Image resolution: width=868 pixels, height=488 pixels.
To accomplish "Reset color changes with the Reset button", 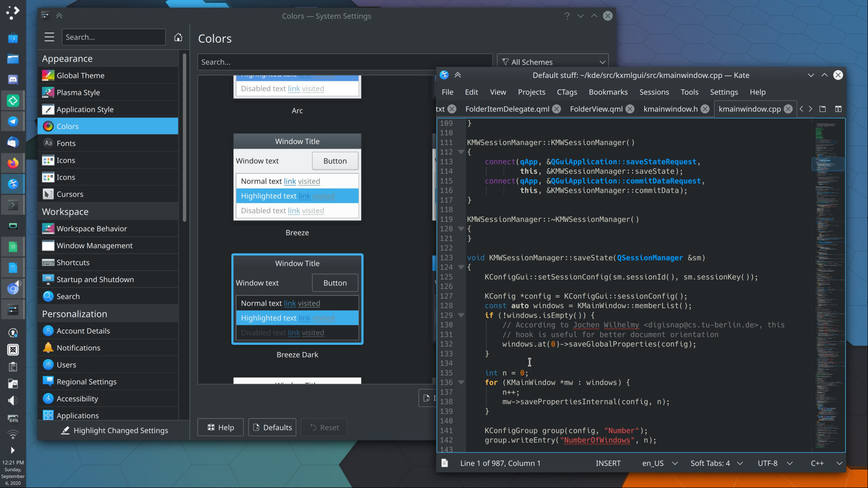I will tap(323, 427).
